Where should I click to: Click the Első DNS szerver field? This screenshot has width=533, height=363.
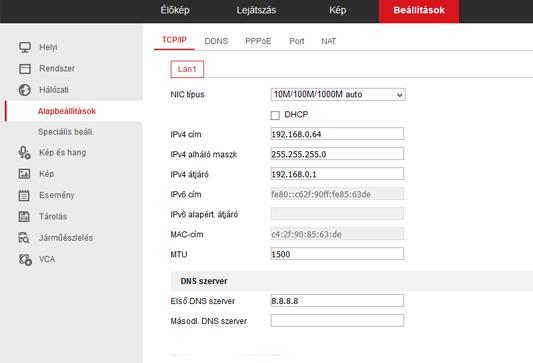(337, 301)
